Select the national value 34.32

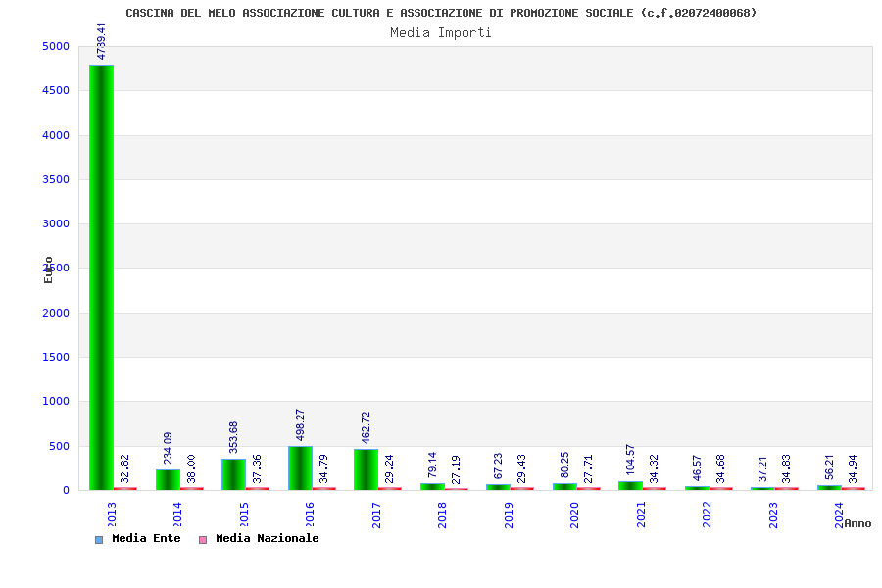pos(654,469)
